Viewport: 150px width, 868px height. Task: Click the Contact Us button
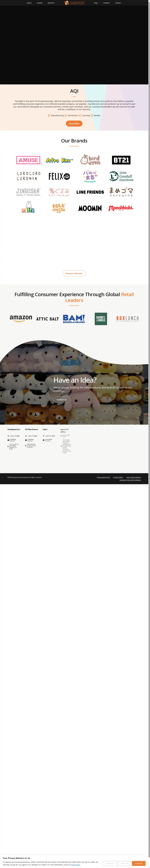[62, 400]
